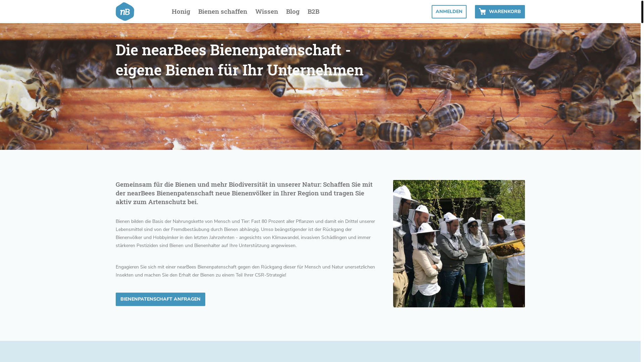This screenshot has height=362, width=644.
Task: Open the Bienen schaffen menu
Action: point(223,11)
